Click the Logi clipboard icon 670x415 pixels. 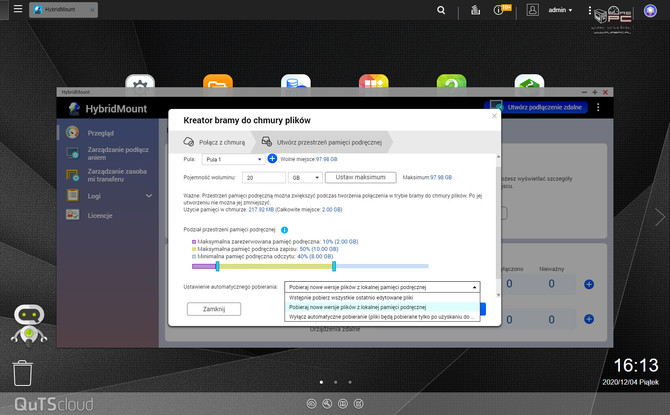point(73,195)
